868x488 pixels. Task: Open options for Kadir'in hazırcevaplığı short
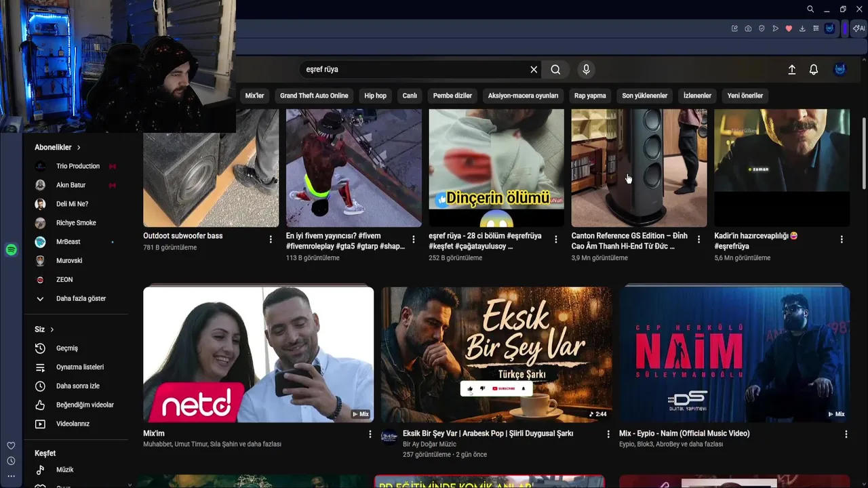[842, 239]
